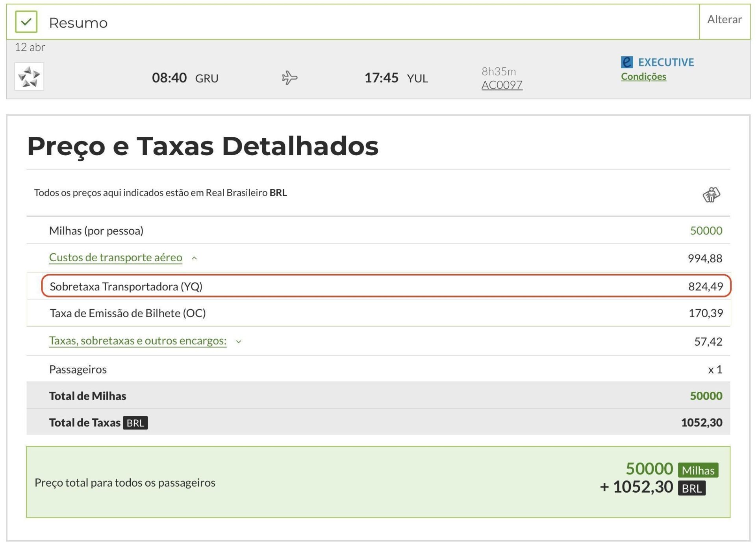The height and width of the screenshot is (545, 756).
Task: Click the blue Executive class icon
Action: pyautogui.click(x=626, y=62)
